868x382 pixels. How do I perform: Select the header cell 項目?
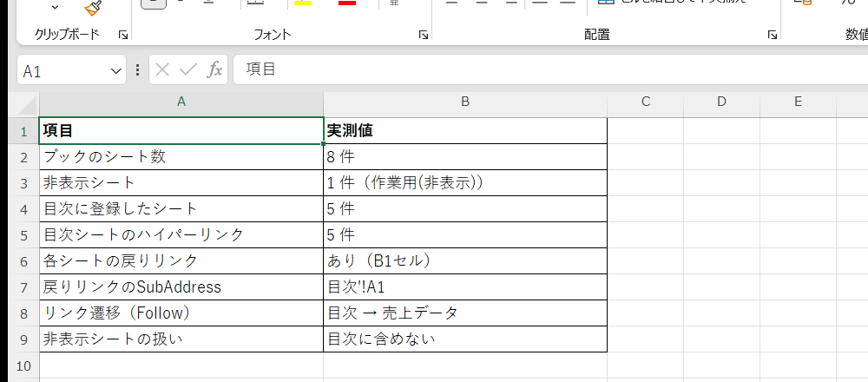(181, 131)
